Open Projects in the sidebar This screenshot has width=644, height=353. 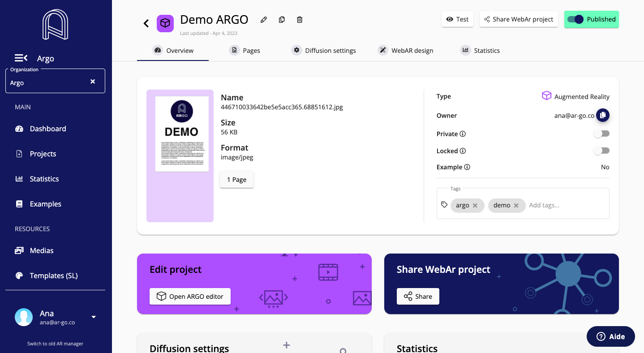(35, 154)
